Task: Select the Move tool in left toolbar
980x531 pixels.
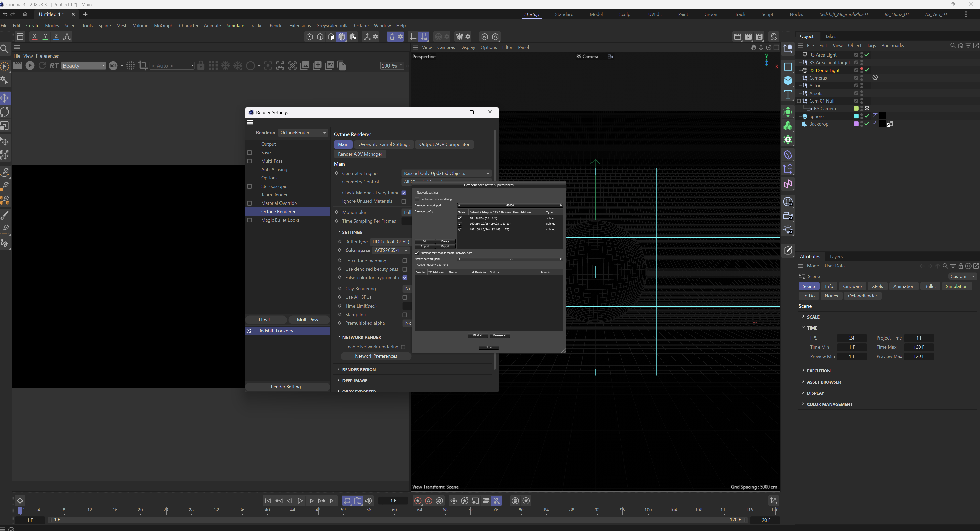Action: pyautogui.click(x=5, y=98)
